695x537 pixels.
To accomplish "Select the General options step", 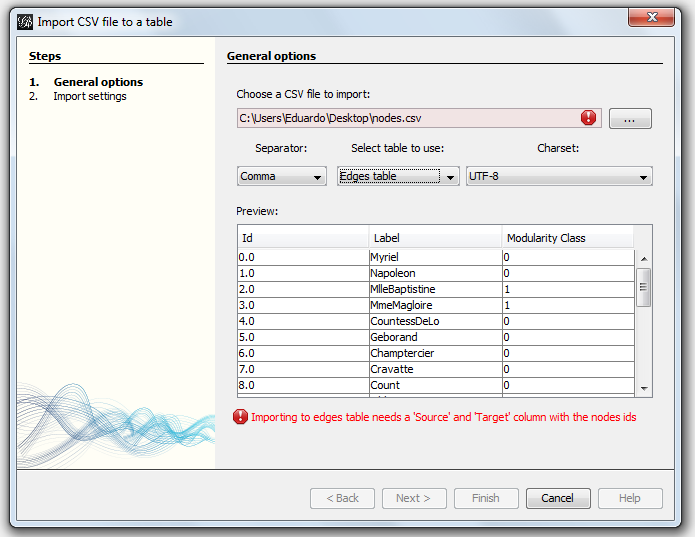I will 98,82.
